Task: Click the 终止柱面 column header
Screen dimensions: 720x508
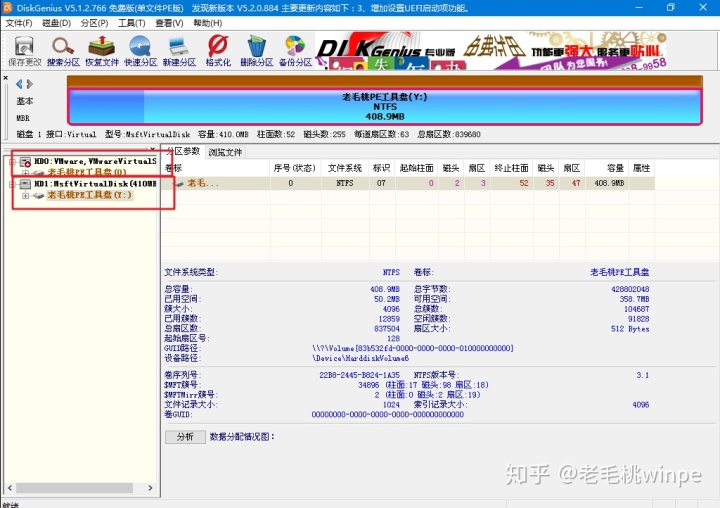Action: tap(512, 169)
